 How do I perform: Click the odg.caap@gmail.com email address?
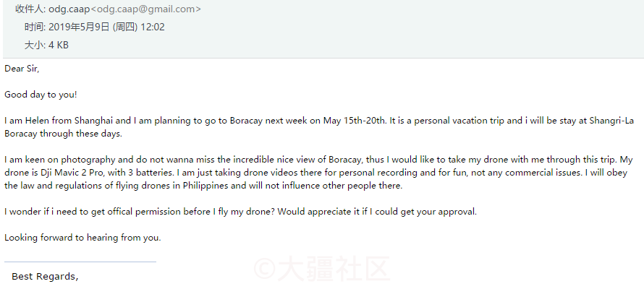tap(145, 9)
